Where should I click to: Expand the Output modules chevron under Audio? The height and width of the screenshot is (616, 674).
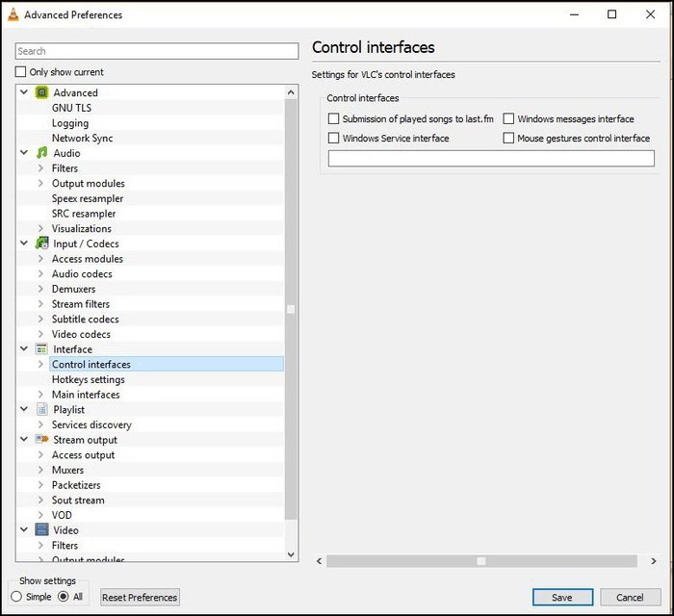tap(40, 183)
